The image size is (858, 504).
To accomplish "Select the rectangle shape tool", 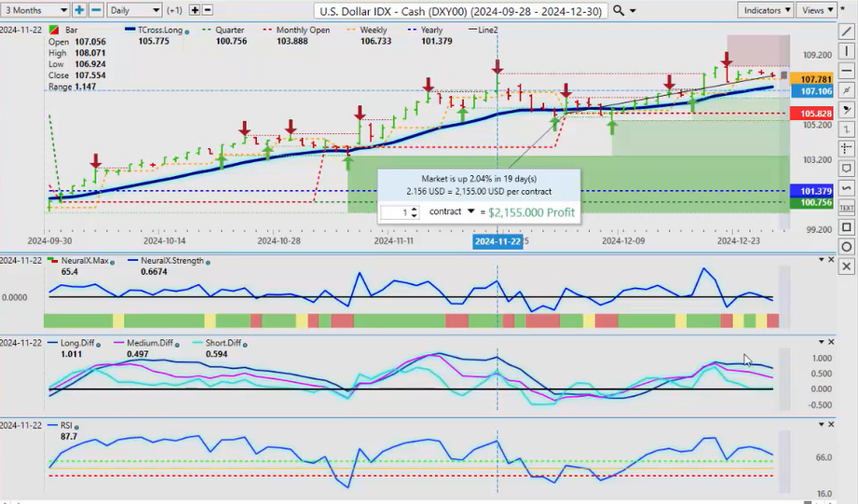I will coord(846,227).
